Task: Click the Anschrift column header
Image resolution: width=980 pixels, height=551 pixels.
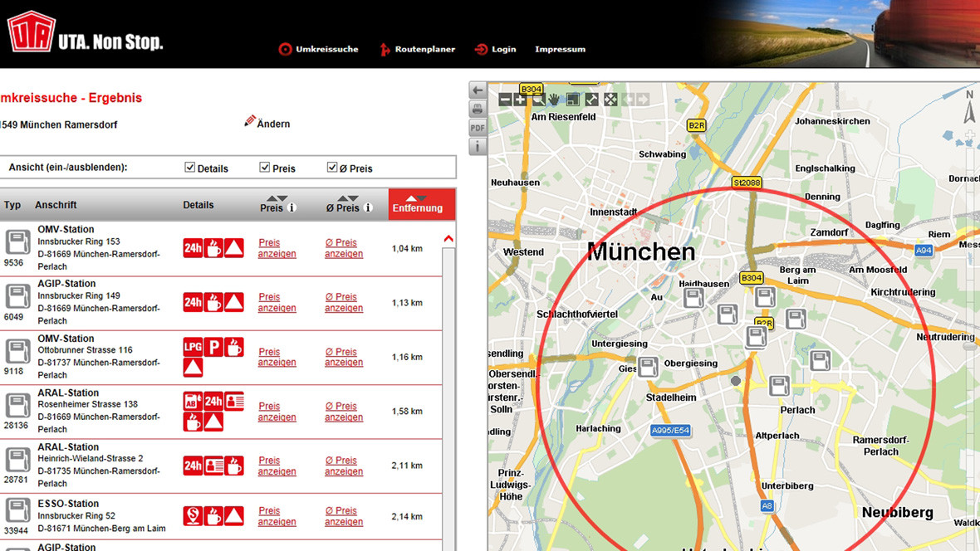Action: [56, 204]
